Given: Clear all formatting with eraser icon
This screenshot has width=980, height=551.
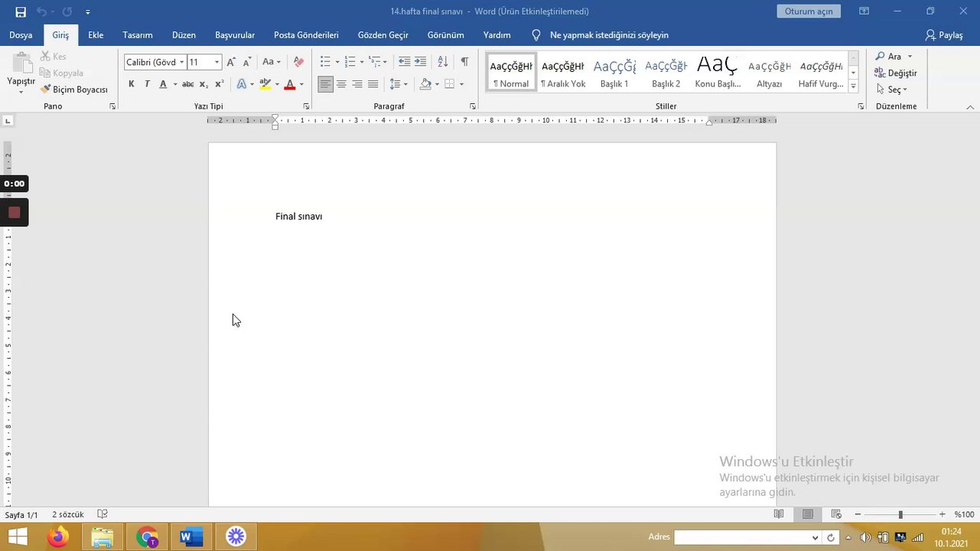Looking at the screenshot, I should pyautogui.click(x=298, y=62).
